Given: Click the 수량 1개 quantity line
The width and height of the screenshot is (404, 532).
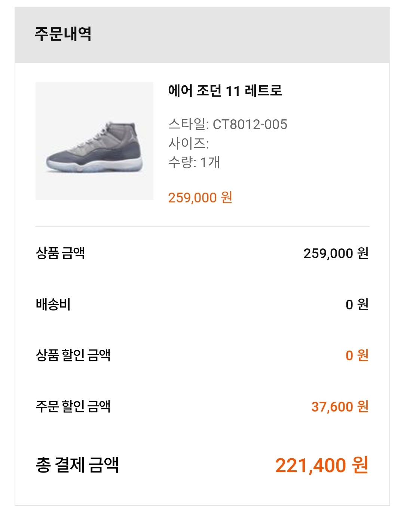Looking at the screenshot, I should pos(194,162).
